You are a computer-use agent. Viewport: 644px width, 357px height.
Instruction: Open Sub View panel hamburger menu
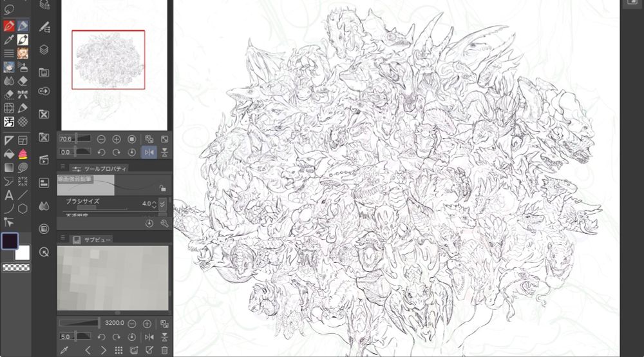[62, 237]
